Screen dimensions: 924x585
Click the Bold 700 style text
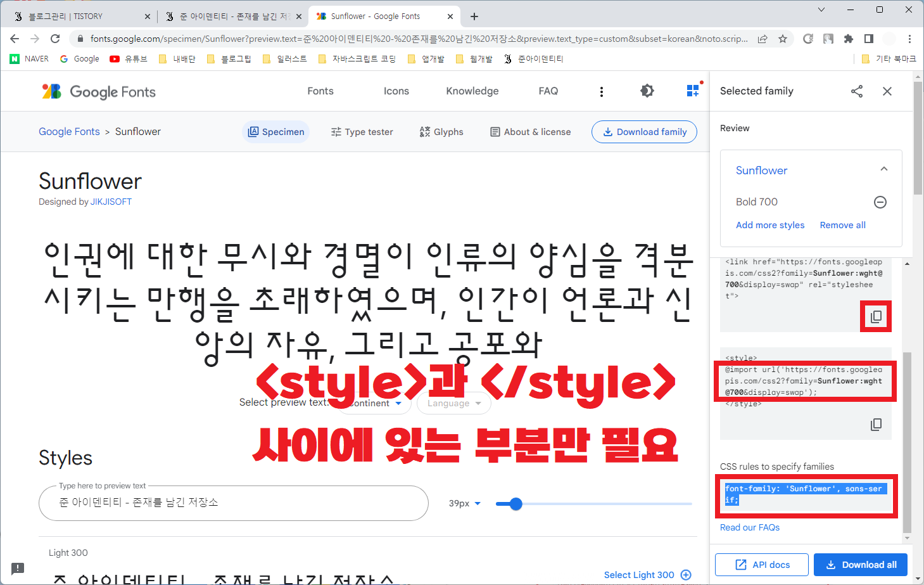(757, 202)
